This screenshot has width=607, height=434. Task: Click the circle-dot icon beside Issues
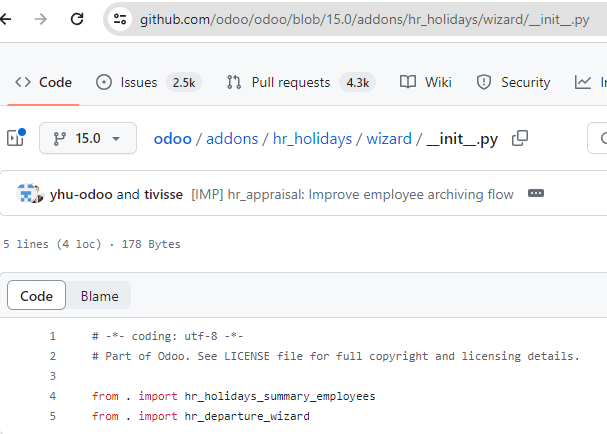(x=104, y=82)
